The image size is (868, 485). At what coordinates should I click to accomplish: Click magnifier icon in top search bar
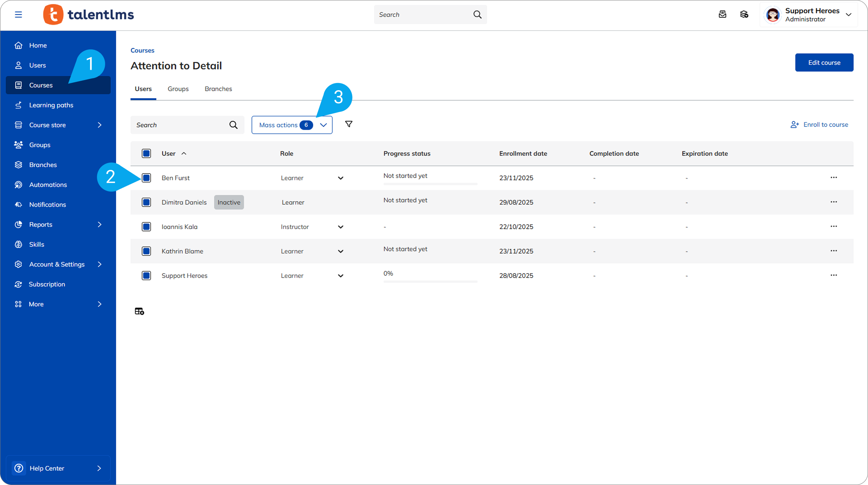[x=477, y=14]
